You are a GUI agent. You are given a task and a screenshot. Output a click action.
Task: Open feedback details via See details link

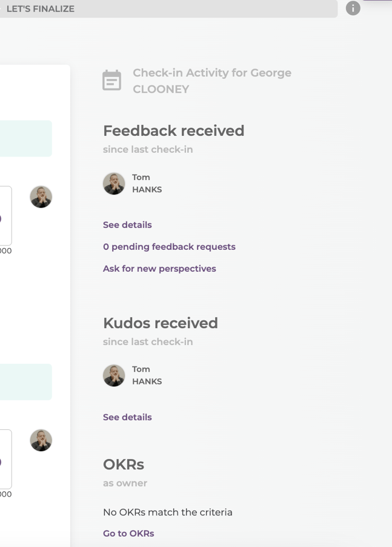pyautogui.click(x=127, y=225)
